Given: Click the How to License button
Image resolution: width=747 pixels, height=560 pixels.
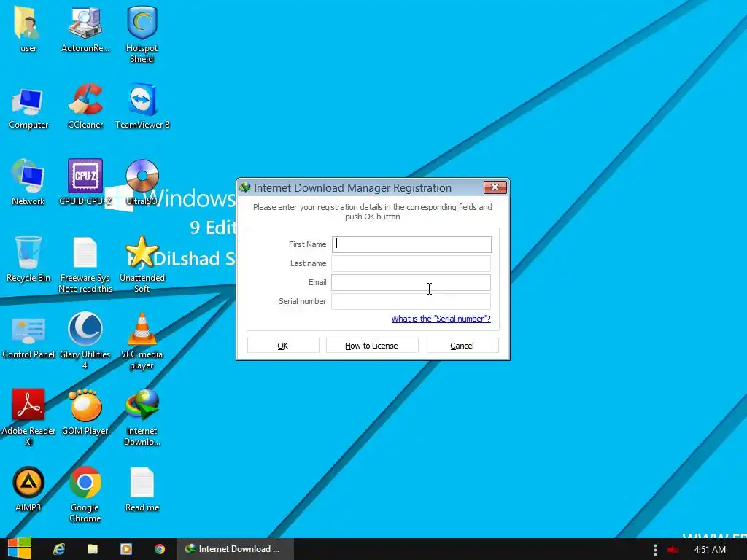Looking at the screenshot, I should 371,346.
